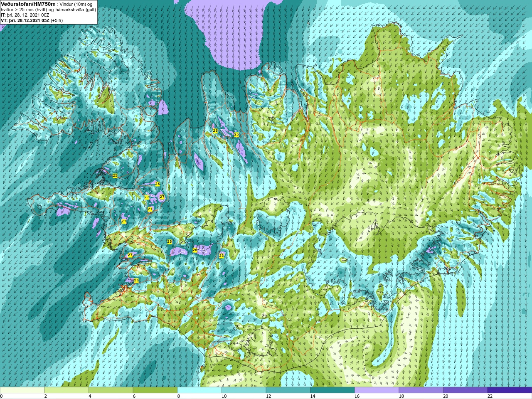The width and height of the screenshot is (532, 399).
Task: Click the '10' tick label on the scale
Action: pyautogui.click(x=224, y=396)
